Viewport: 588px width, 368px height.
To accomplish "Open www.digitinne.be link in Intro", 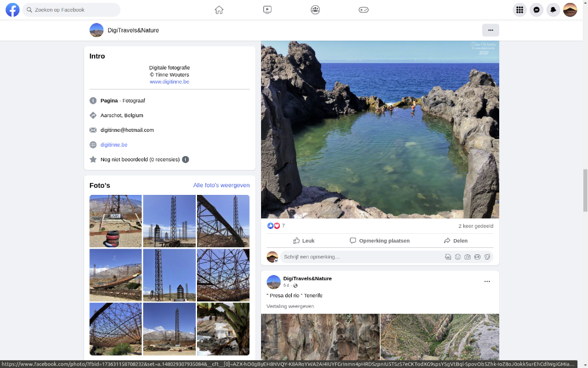I will [169, 82].
